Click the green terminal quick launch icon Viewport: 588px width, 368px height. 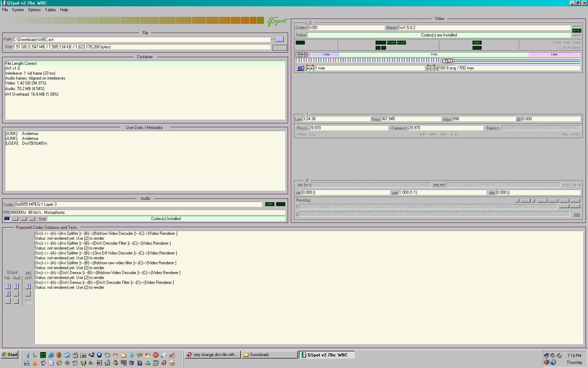tap(43, 355)
